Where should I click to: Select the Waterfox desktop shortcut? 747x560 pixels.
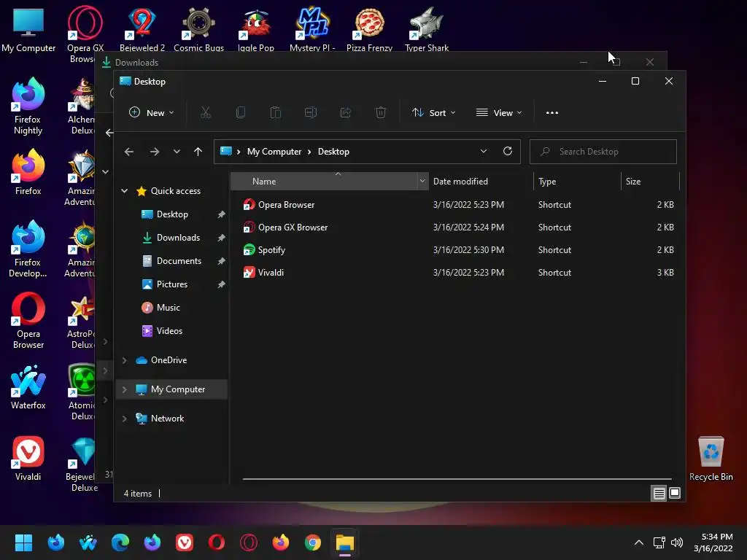click(x=28, y=387)
